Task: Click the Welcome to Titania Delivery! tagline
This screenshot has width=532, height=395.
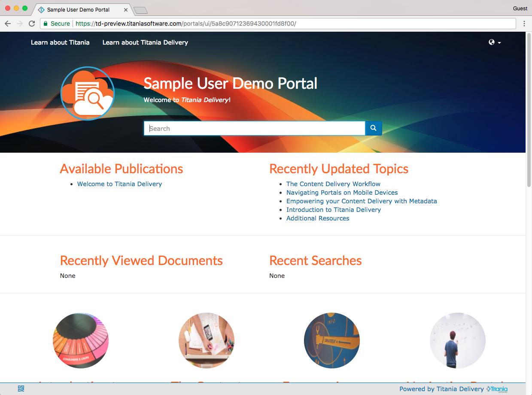Action: [x=187, y=100]
